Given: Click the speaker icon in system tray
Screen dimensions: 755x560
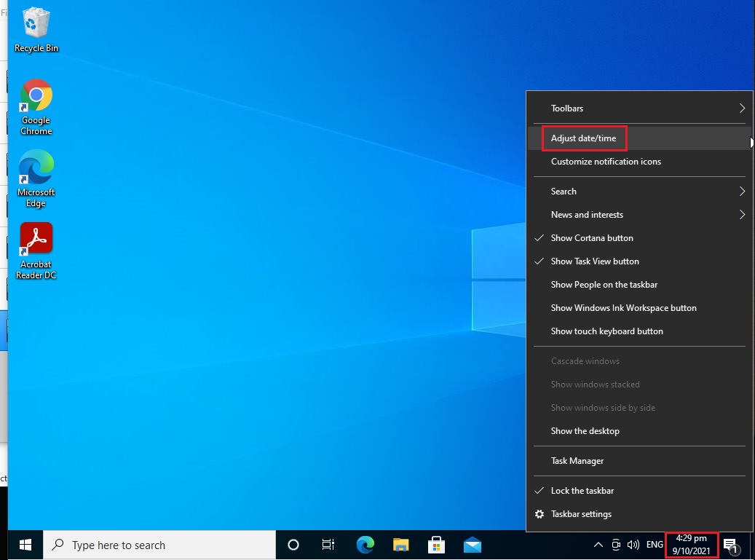Looking at the screenshot, I should point(635,544).
